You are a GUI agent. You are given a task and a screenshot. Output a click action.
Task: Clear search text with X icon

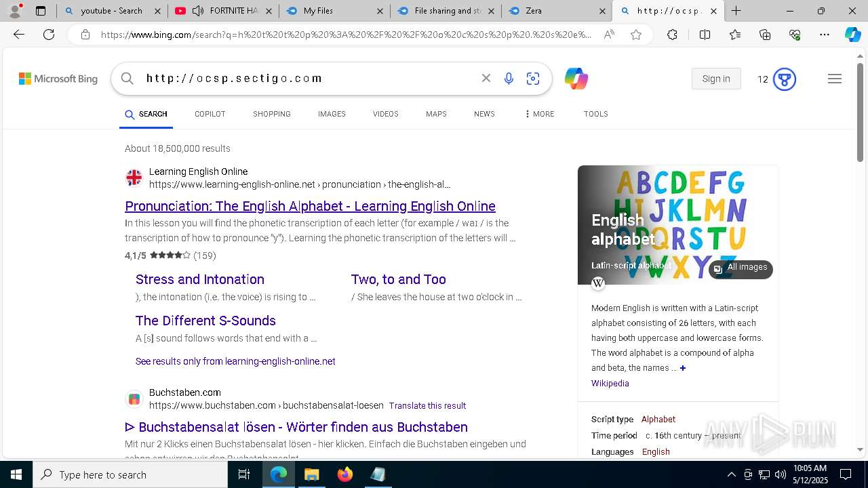[486, 79]
